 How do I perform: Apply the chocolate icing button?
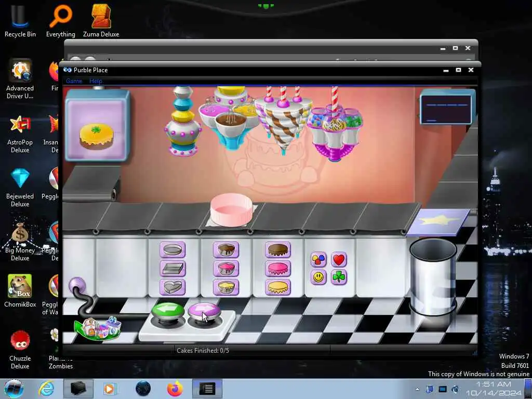277,250
